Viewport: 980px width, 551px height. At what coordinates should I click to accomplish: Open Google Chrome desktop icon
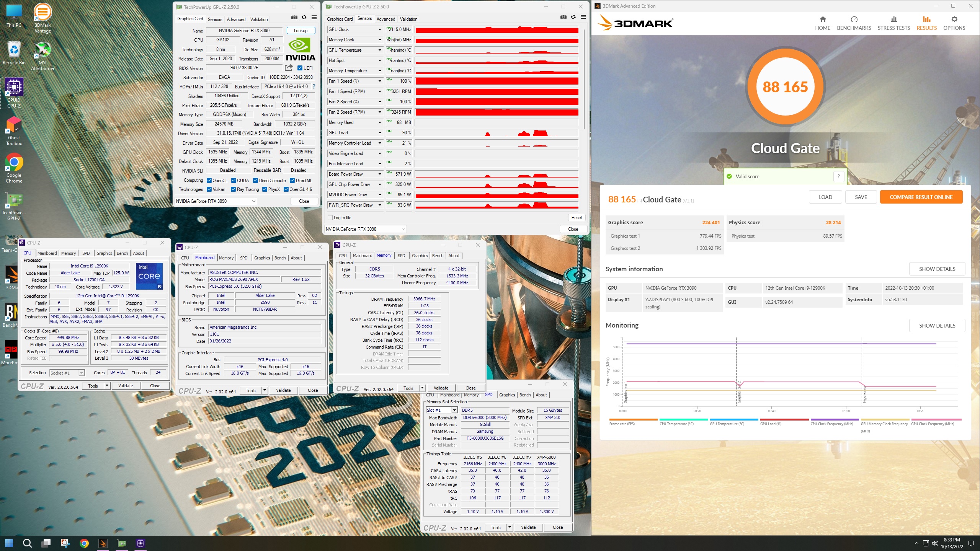point(14,168)
